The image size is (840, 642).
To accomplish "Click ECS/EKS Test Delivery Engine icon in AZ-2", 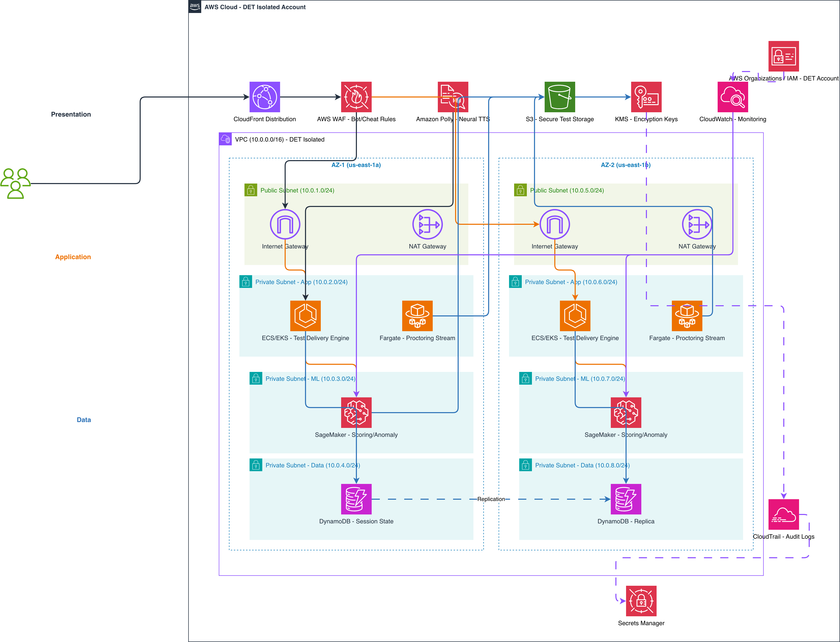I will [x=575, y=316].
